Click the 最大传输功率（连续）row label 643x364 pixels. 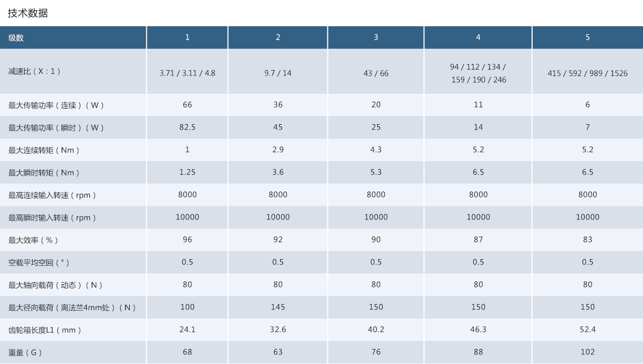(x=56, y=105)
